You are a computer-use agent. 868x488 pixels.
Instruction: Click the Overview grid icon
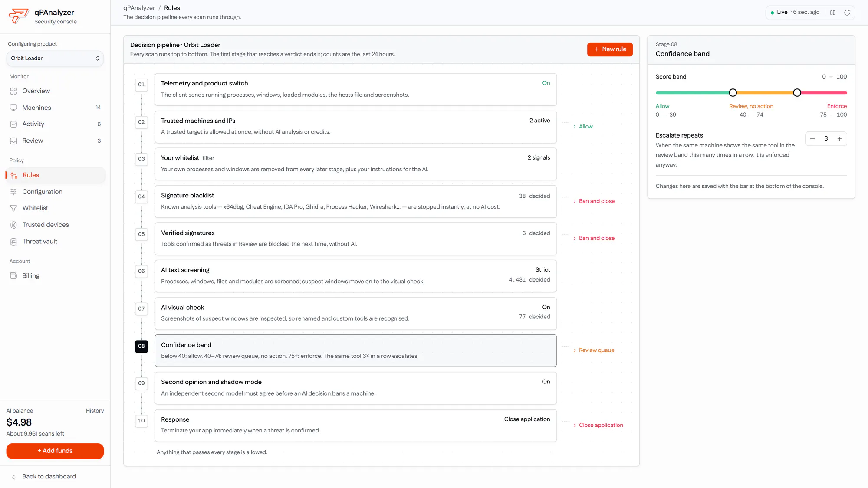(13, 91)
